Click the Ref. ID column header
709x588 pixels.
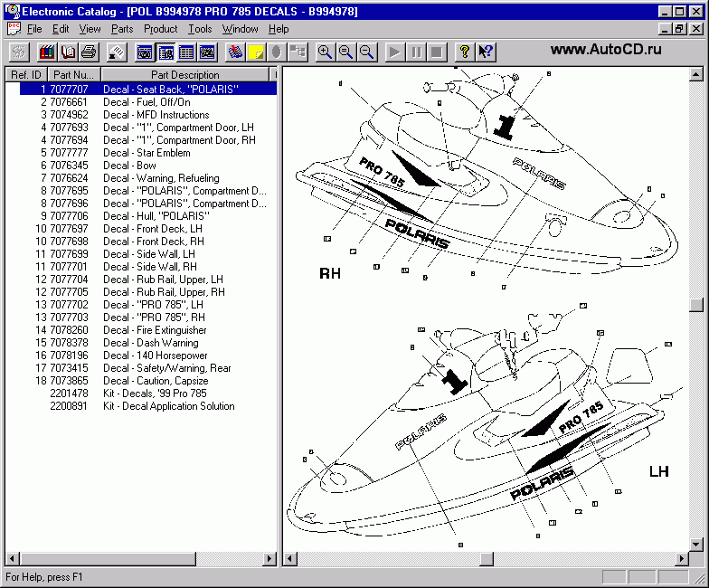pos(25,74)
